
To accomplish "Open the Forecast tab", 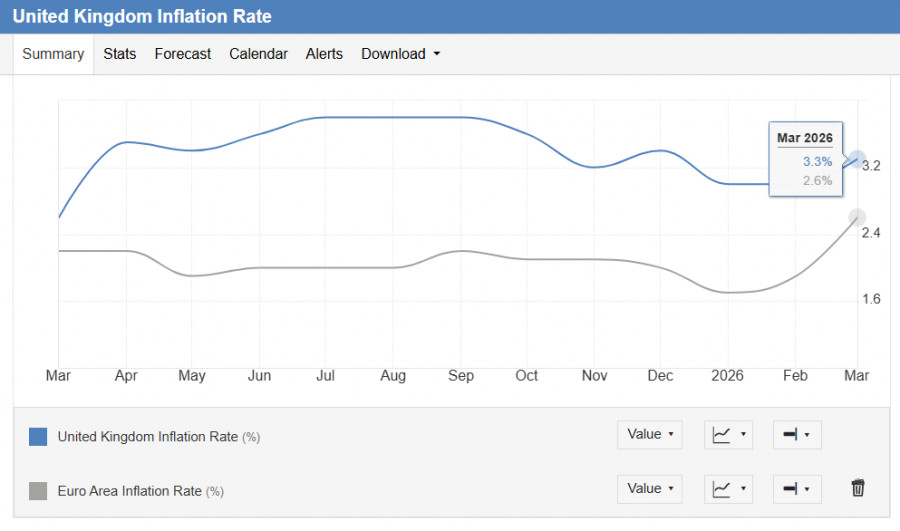I will [x=183, y=54].
